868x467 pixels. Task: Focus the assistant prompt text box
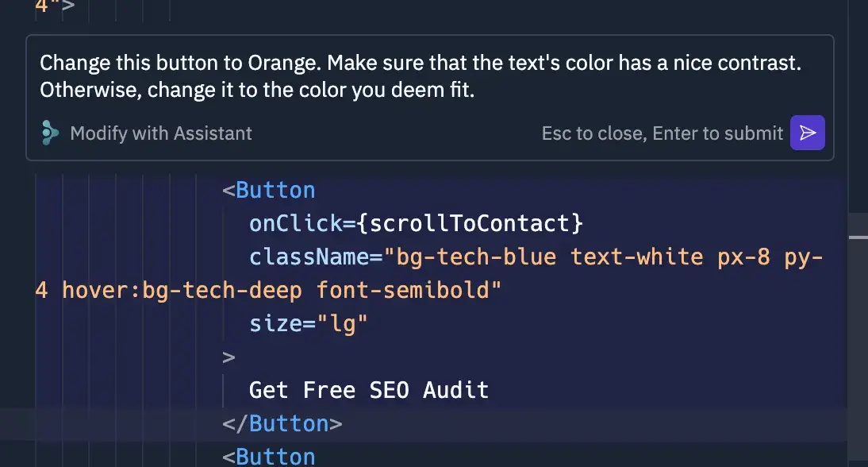[428, 76]
